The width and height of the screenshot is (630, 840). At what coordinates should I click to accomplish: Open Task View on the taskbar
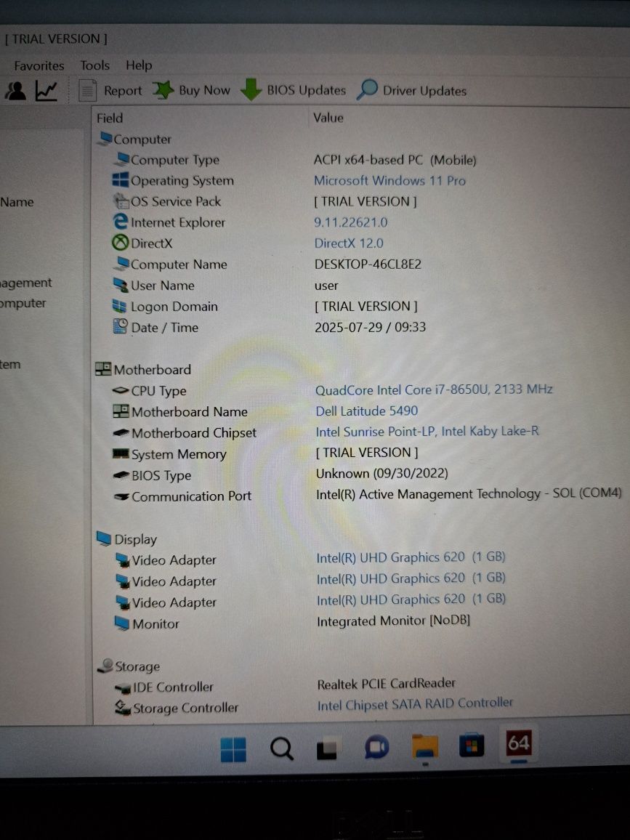pyautogui.click(x=327, y=749)
